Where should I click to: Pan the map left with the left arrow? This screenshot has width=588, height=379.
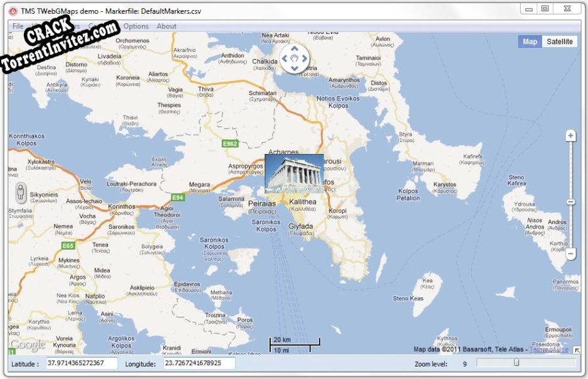[285, 58]
